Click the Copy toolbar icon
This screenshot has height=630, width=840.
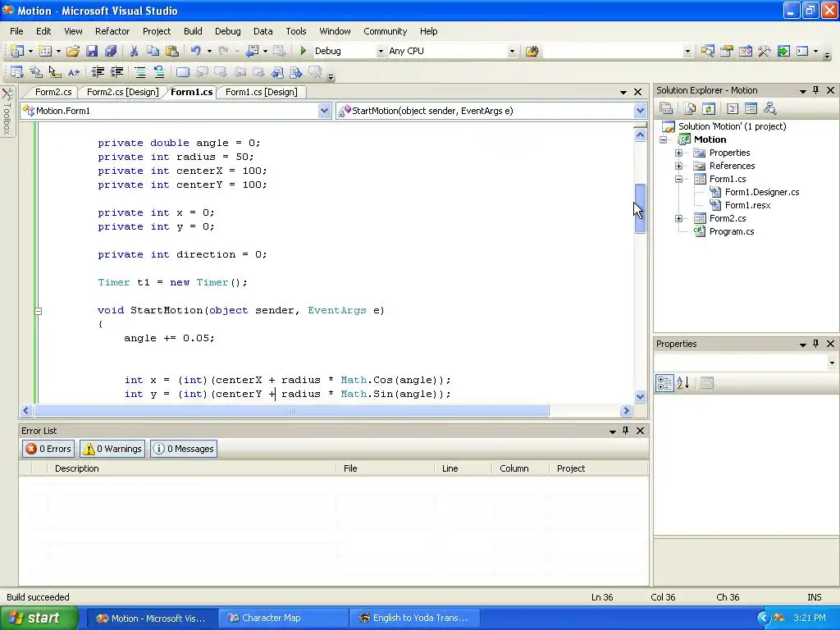tap(153, 51)
